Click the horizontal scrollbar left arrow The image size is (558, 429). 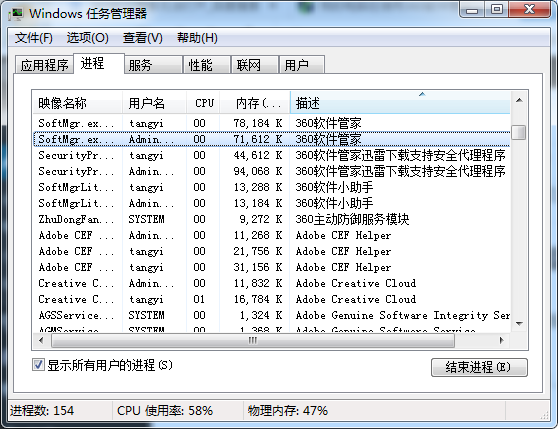point(41,340)
